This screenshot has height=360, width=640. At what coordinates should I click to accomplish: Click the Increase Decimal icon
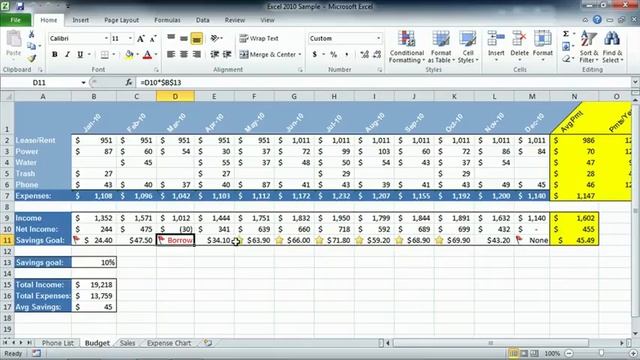[x=364, y=54]
